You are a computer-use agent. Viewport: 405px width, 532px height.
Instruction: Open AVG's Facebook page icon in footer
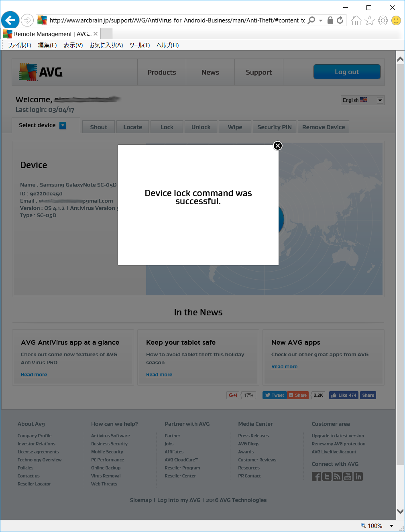[x=317, y=477]
